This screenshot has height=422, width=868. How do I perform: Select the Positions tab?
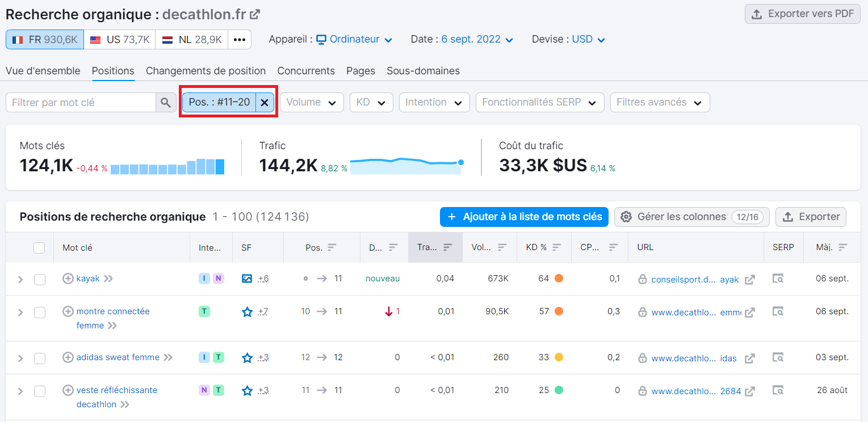pos(113,71)
